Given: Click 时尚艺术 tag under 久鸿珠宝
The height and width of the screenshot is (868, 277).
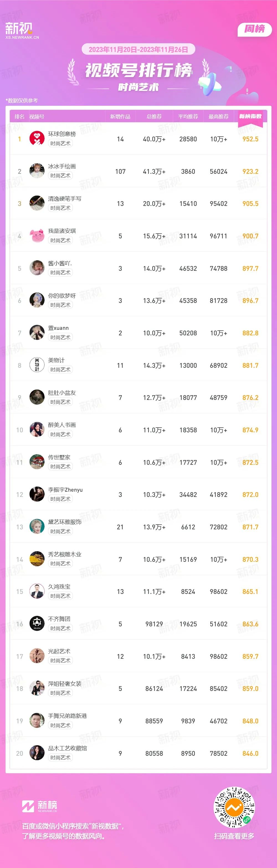Looking at the screenshot, I should click(x=60, y=596).
